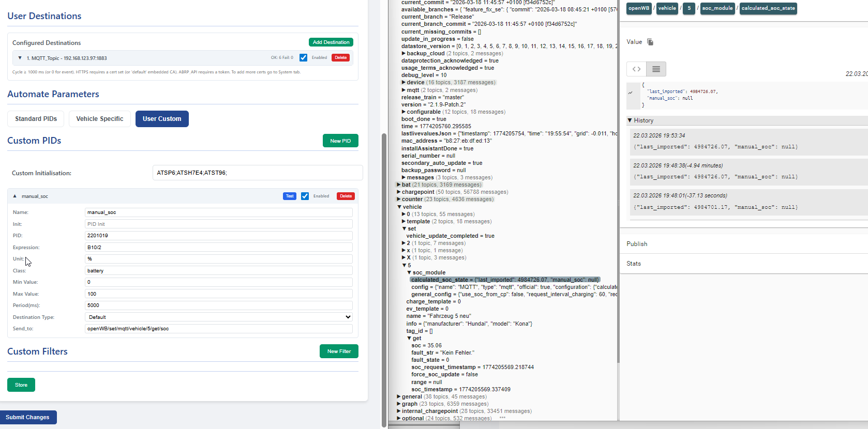
Task: Open chart icon beside JSON value
Action: pos(631,93)
